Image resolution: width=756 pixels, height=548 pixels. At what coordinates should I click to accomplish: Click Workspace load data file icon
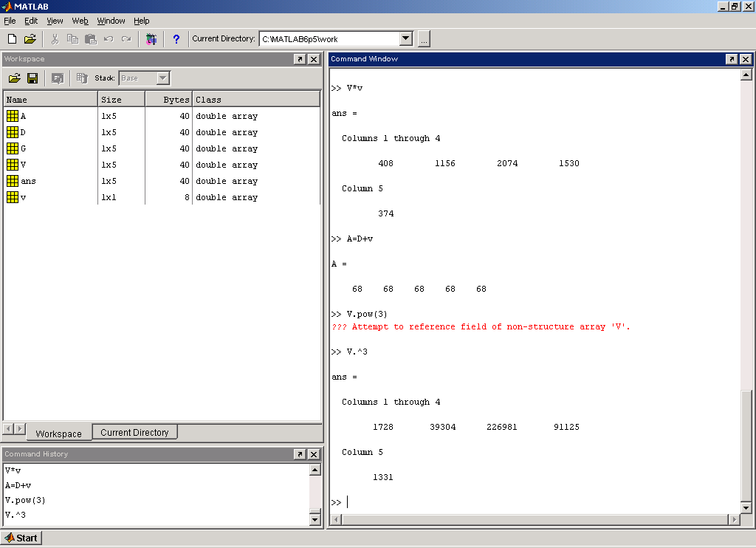click(15, 78)
